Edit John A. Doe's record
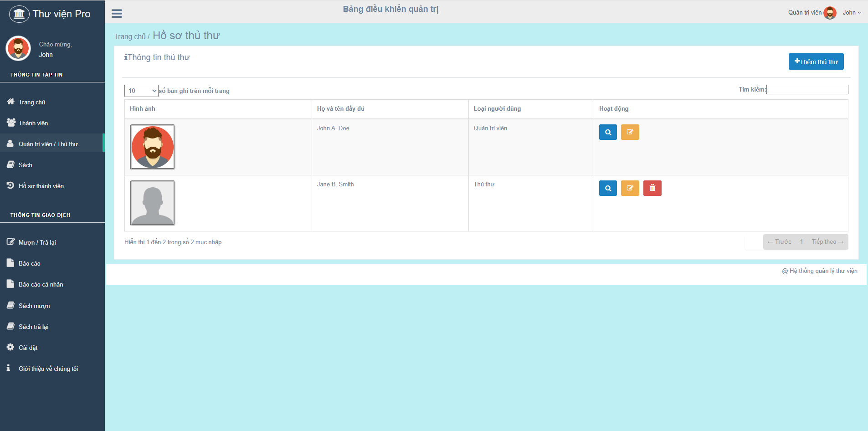This screenshot has height=431, width=868. pos(630,132)
